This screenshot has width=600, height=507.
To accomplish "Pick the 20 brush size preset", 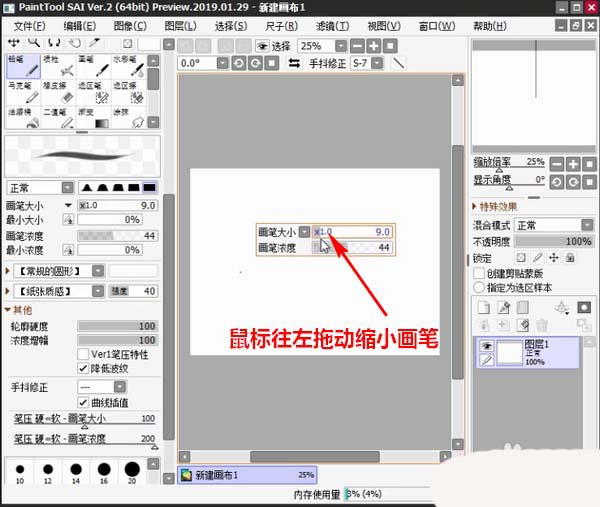I will coord(132,473).
